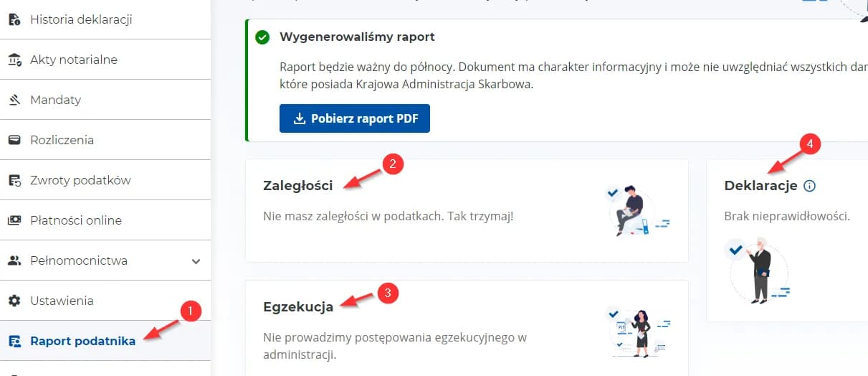Open Historia deklaracji from the sidebar
The image size is (868, 376).
pos(81,20)
